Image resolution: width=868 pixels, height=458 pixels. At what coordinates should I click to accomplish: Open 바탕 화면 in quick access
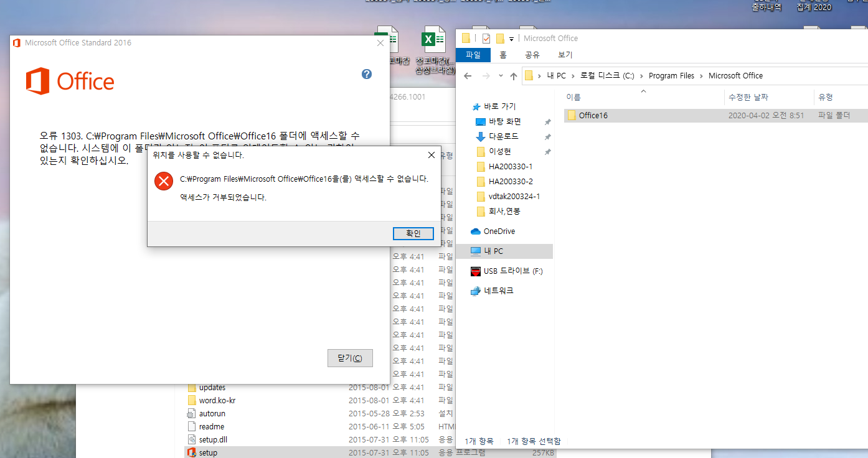[505, 121]
